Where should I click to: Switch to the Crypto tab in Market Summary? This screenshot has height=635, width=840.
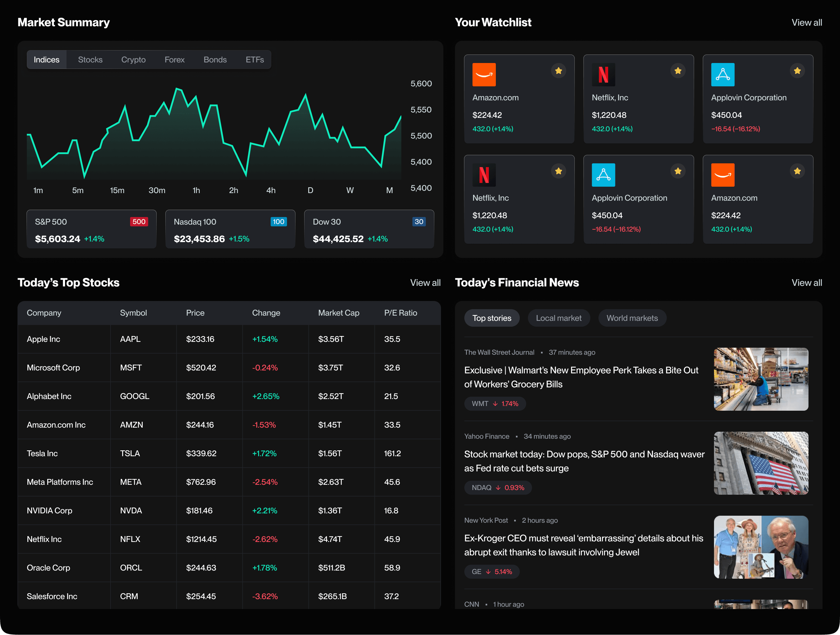[133, 59]
